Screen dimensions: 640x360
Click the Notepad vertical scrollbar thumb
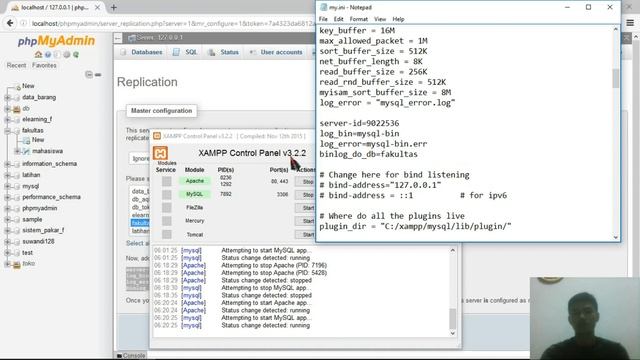click(616, 78)
